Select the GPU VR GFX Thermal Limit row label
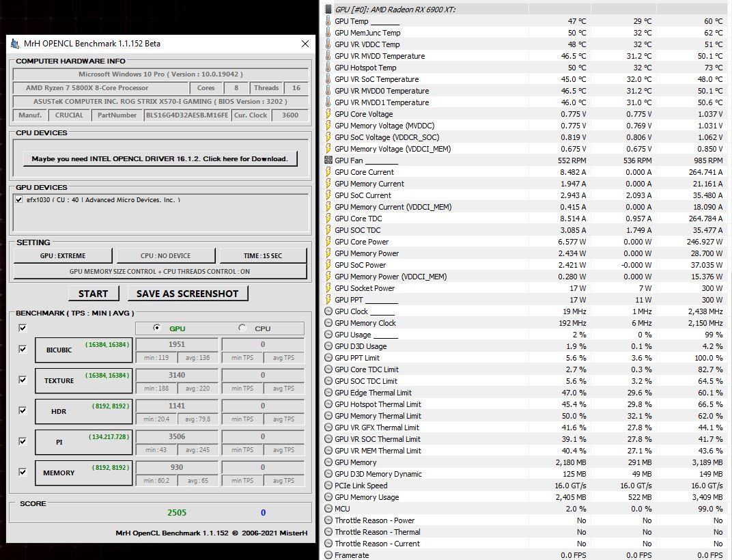 (x=376, y=428)
